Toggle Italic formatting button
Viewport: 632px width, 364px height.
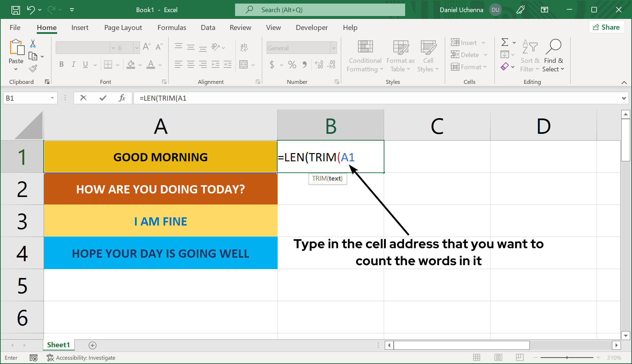coord(73,64)
